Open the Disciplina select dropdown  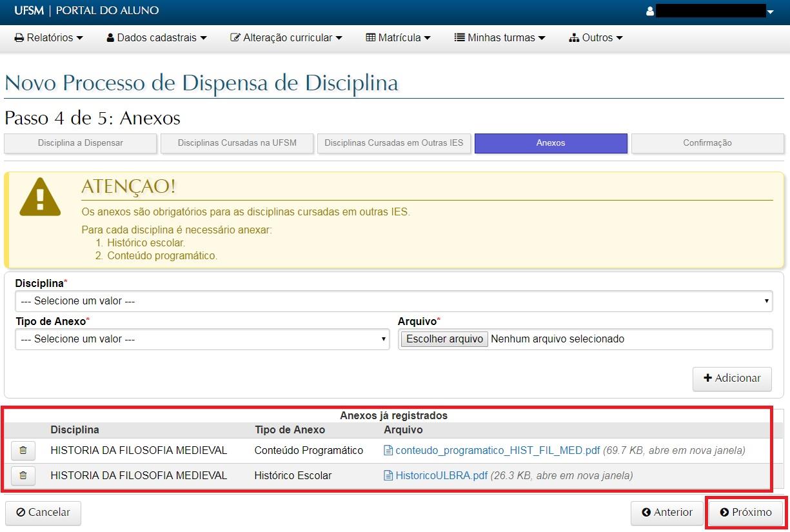pyautogui.click(x=393, y=301)
